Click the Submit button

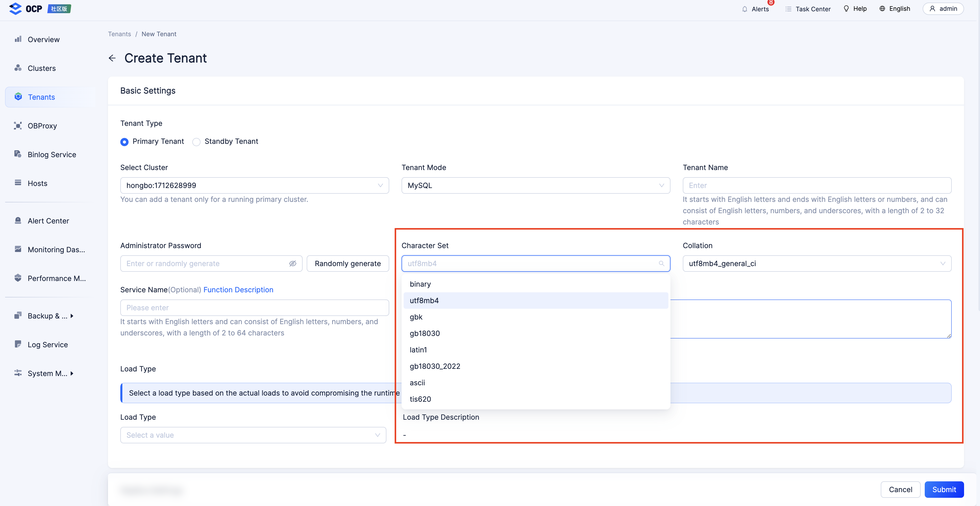pyautogui.click(x=944, y=489)
